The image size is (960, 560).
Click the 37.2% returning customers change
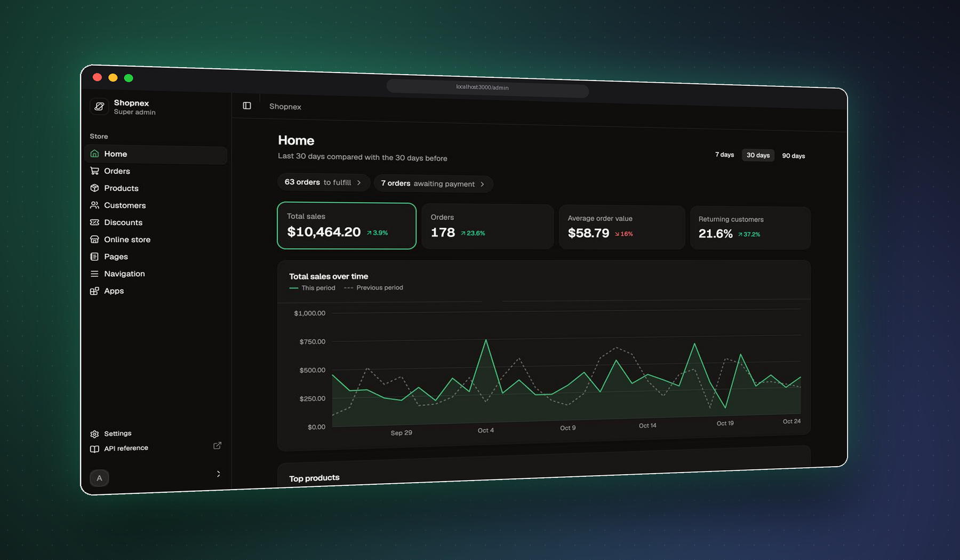point(749,234)
